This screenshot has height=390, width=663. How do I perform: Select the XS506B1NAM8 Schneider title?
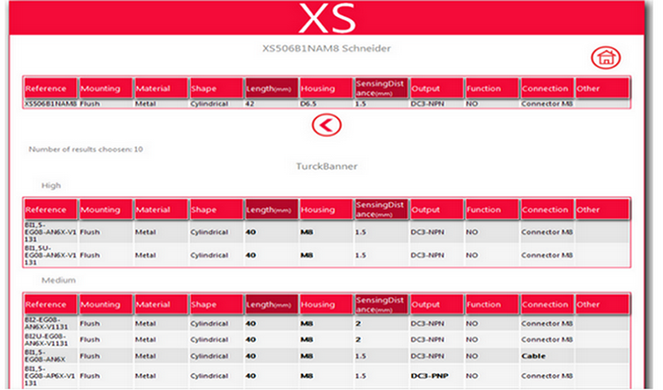click(x=326, y=49)
